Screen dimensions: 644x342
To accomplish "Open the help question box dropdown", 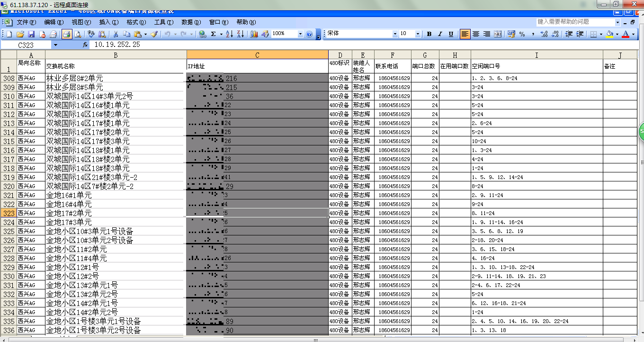I will (617, 22).
